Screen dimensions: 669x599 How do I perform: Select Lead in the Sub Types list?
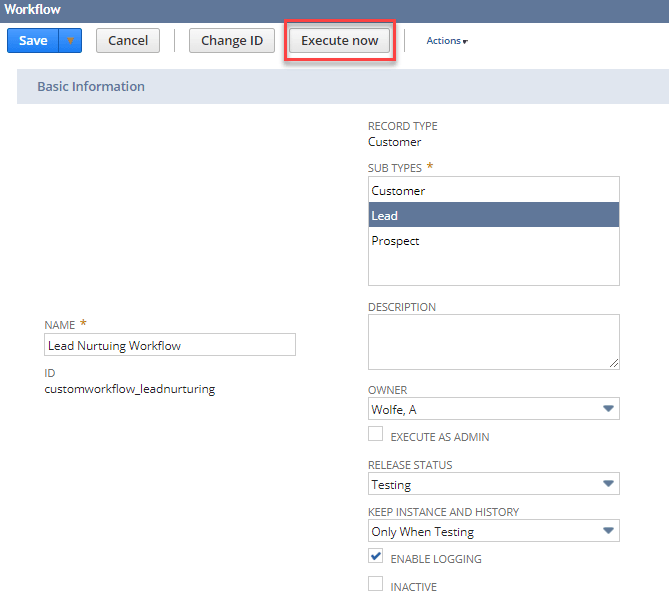[x=494, y=215]
